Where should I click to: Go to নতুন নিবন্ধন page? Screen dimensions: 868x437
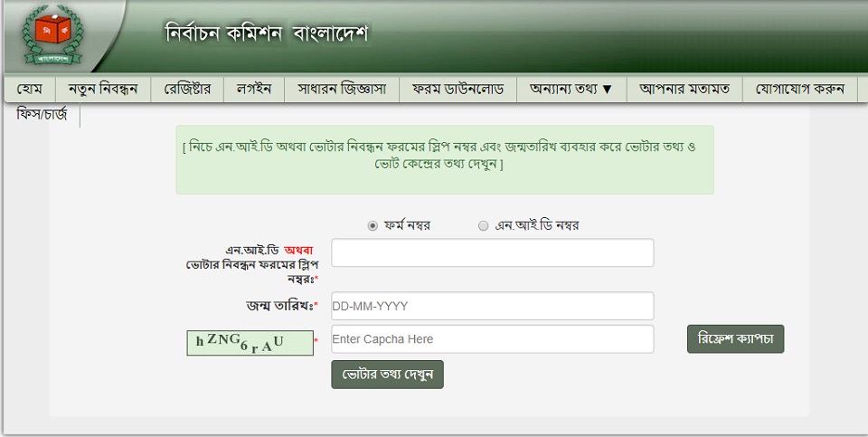tap(102, 89)
